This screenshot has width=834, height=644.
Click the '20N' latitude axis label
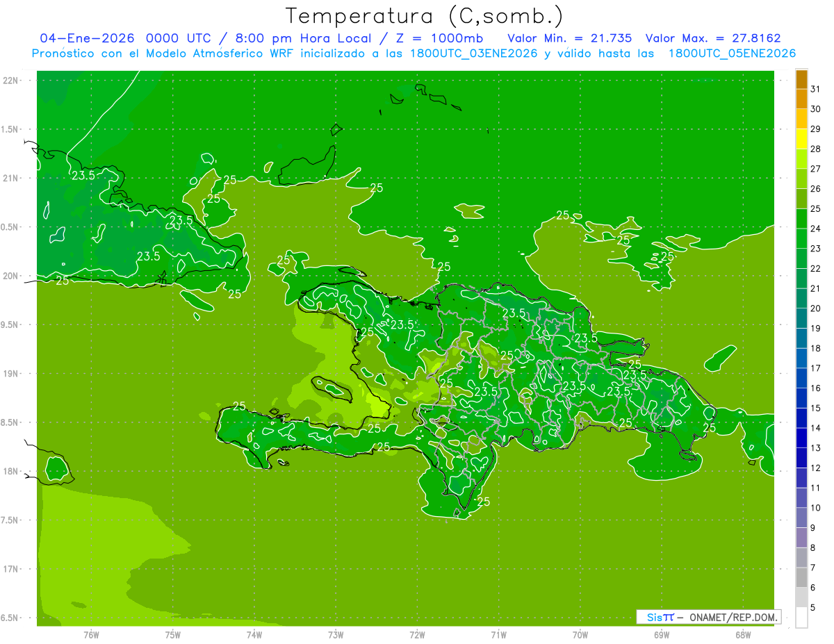pyautogui.click(x=11, y=276)
